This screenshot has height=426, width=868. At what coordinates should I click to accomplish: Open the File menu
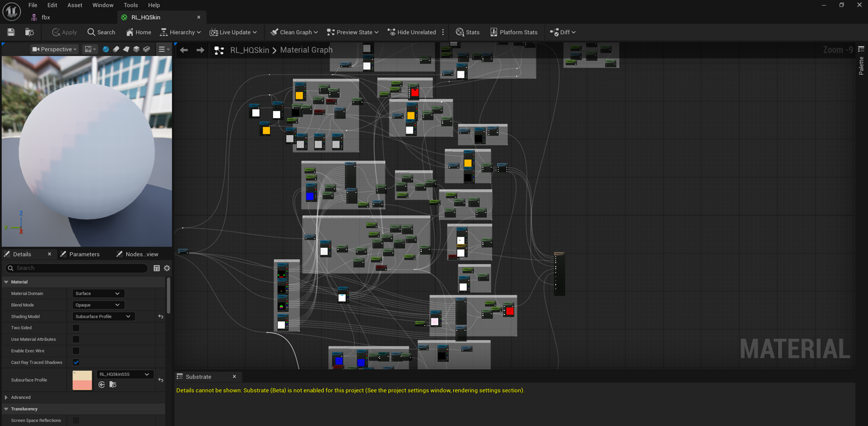[33, 5]
